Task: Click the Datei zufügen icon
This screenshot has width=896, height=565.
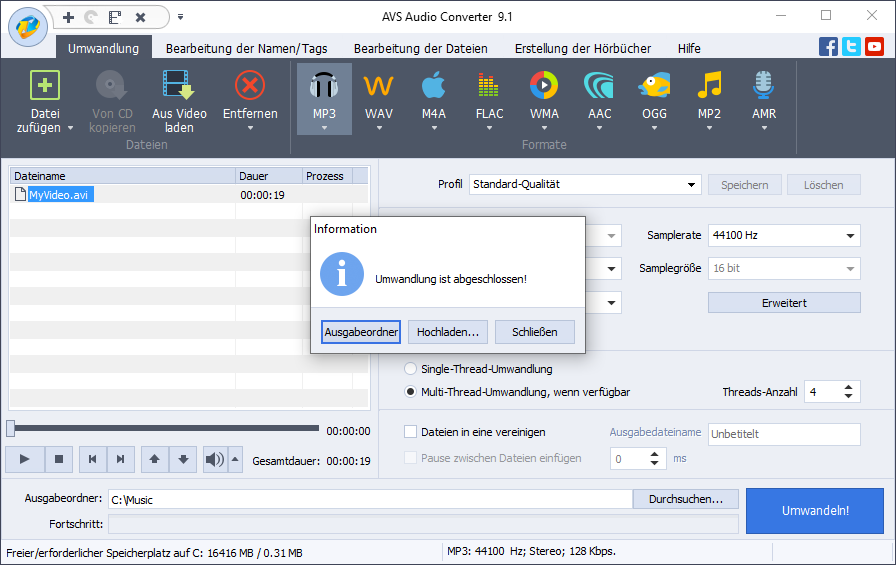Action: [x=44, y=86]
